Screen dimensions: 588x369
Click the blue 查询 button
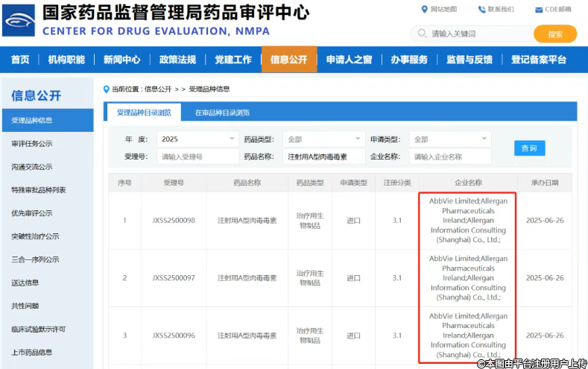529,148
